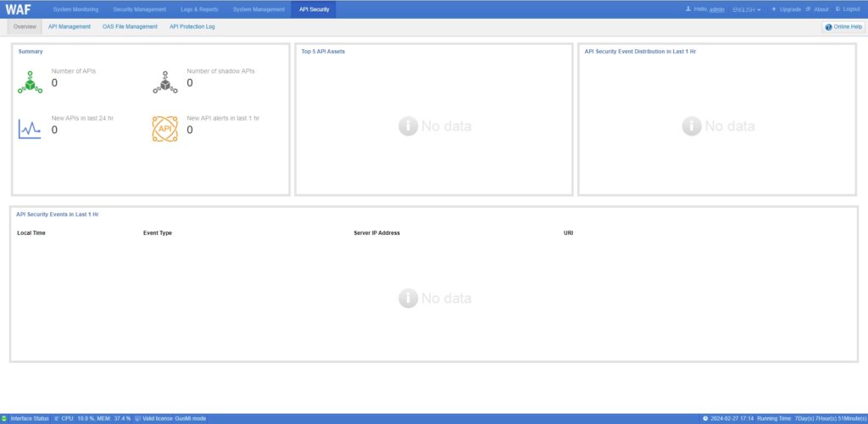Click the green Interface Status icon
This screenshot has width=868, height=424.
tap(4, 418)
